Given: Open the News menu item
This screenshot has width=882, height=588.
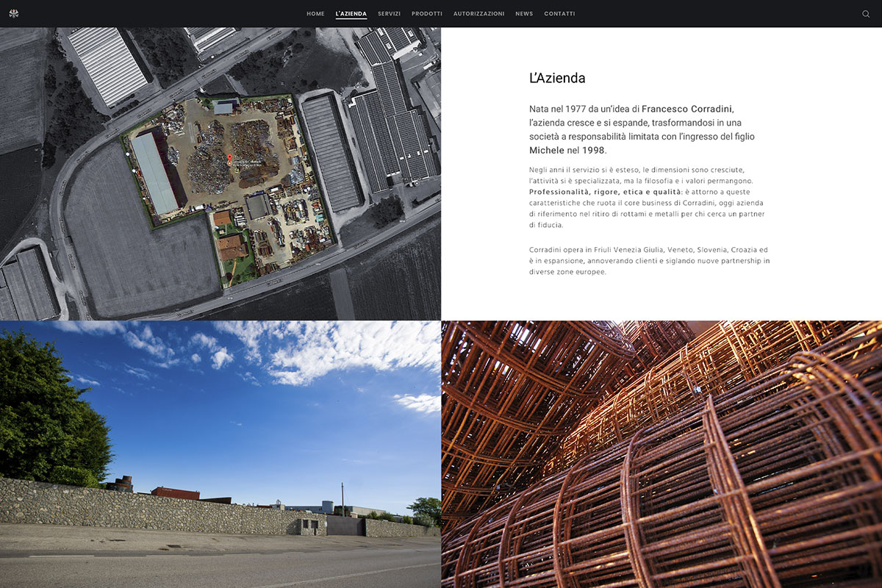Looking at the screenshot, I should [x=524, y=14].
